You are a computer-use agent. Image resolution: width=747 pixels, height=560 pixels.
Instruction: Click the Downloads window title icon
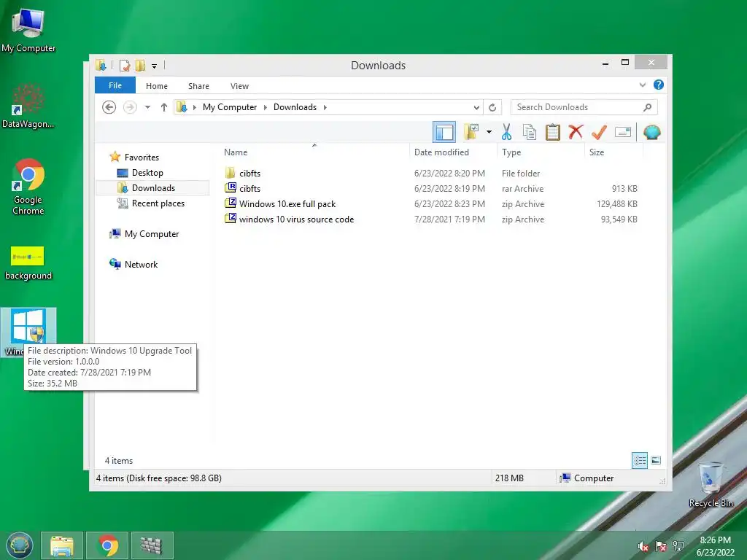coord(101,65)
